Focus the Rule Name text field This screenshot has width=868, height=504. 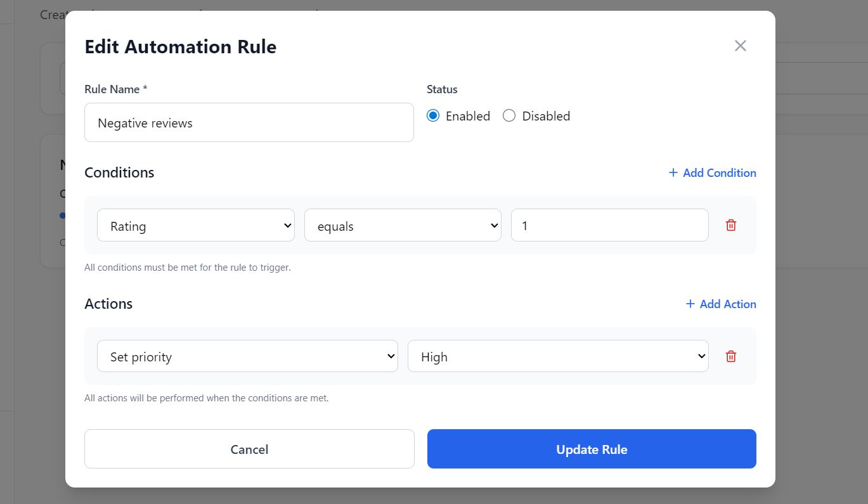pos(249,123)
